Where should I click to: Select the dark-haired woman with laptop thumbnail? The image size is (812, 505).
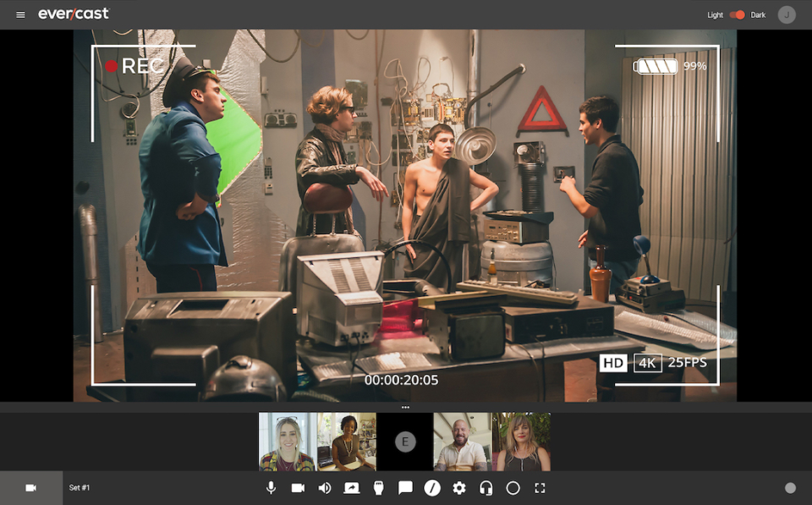point(347,442)
